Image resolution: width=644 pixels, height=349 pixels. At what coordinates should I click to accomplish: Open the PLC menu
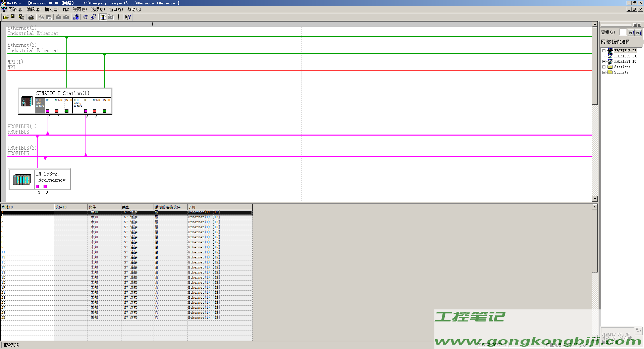[66, 9]
